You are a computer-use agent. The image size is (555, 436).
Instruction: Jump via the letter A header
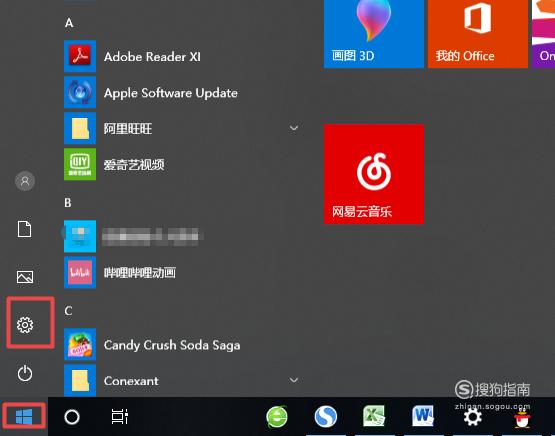coord(69,23)
